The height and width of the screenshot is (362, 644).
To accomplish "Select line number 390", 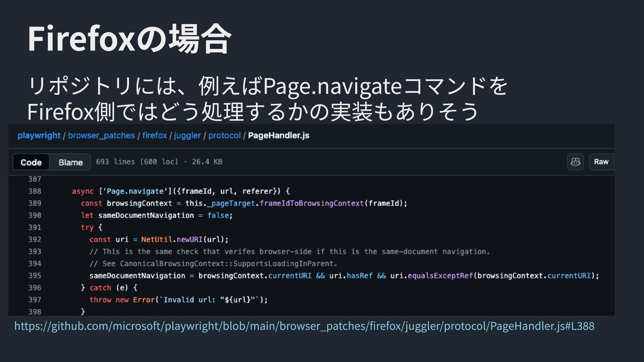I will (x=35, y=216).
